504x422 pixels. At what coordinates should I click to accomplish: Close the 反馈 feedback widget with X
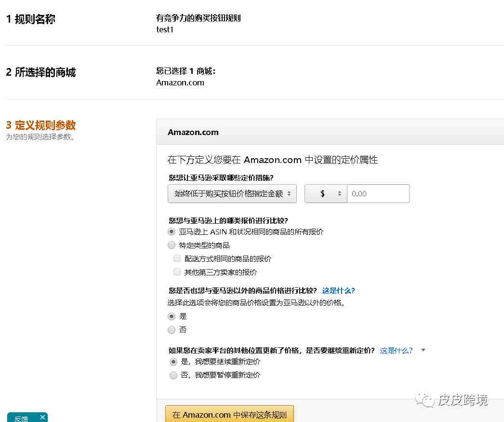click(42, 417)
